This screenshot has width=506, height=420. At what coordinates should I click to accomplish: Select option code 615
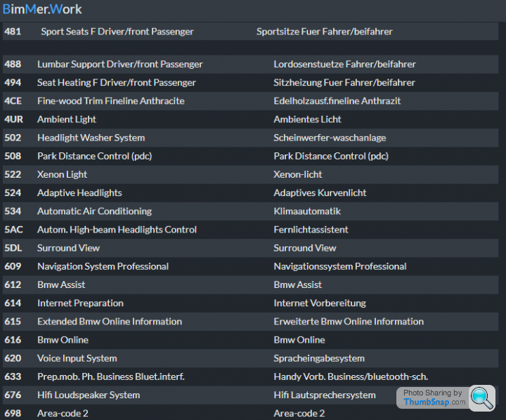[13, 322]
